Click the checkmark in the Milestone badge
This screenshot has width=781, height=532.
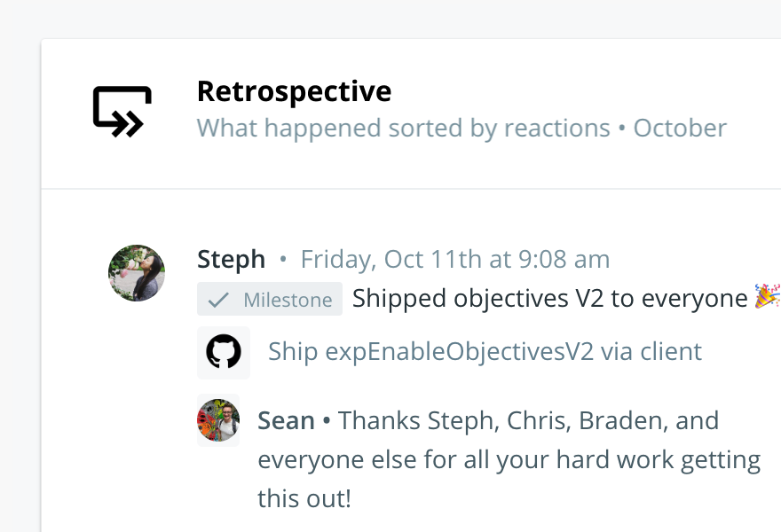(218, 300)
